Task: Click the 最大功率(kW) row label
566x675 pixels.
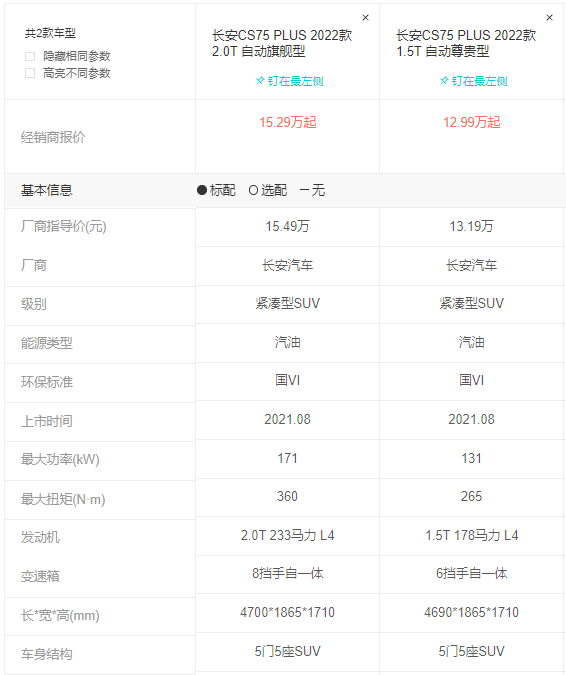Action: 60,460
